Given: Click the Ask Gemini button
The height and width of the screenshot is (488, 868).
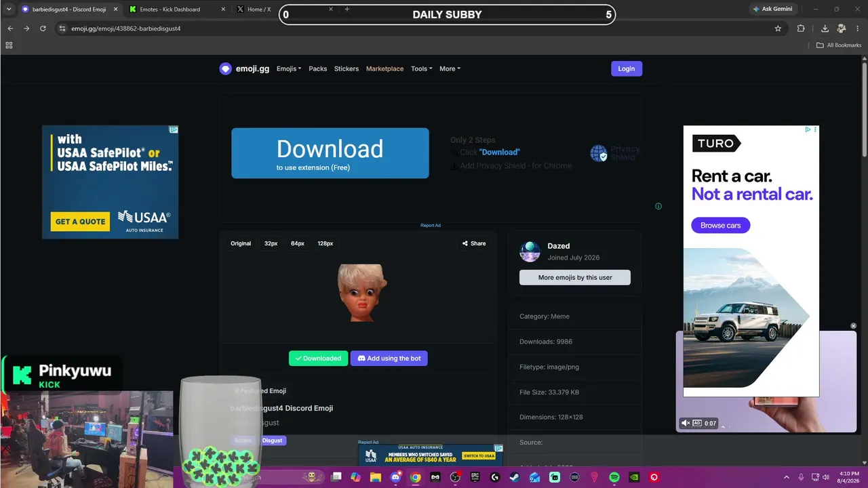Looking at the screenshot, I should (772, 9).
